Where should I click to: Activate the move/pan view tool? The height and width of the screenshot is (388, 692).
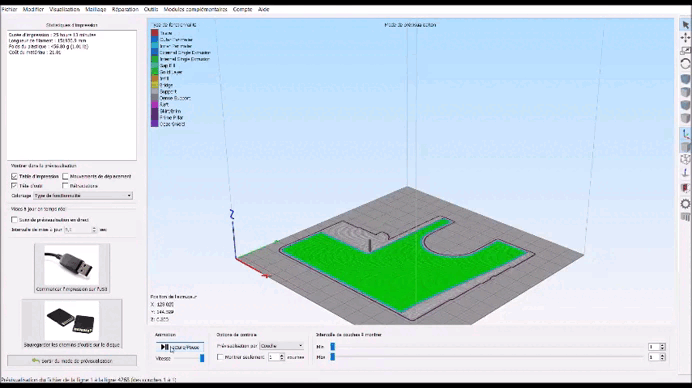pos(685,38)
